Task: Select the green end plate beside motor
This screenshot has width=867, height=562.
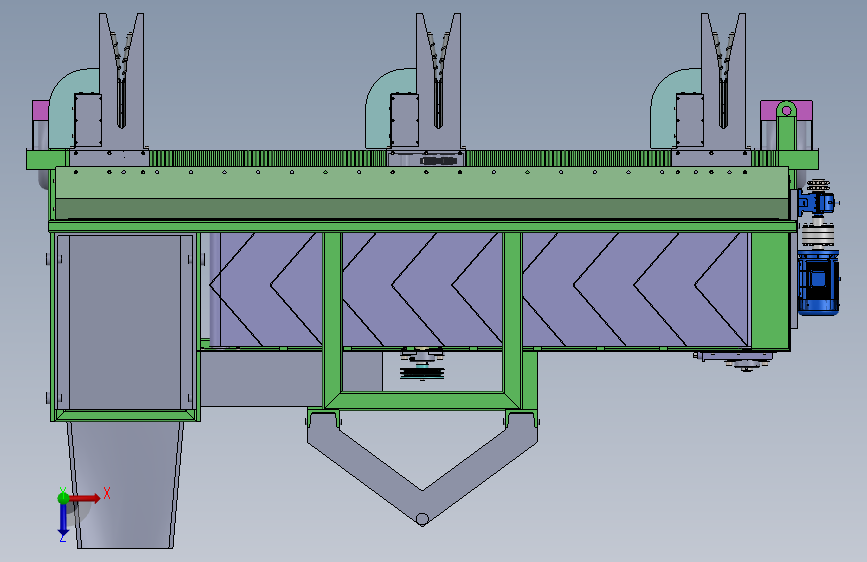Action: (x=770, y=291)
